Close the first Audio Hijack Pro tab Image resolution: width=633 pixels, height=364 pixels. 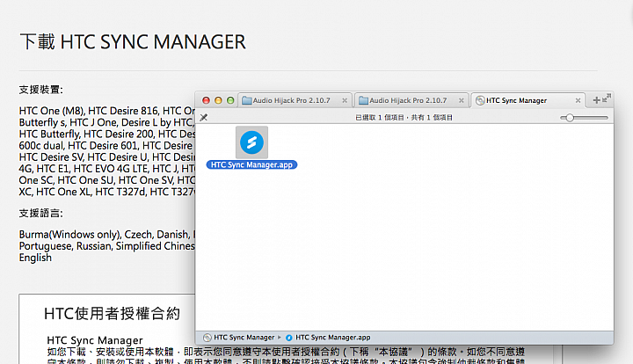pyautogui.click(x=345, y=100)
